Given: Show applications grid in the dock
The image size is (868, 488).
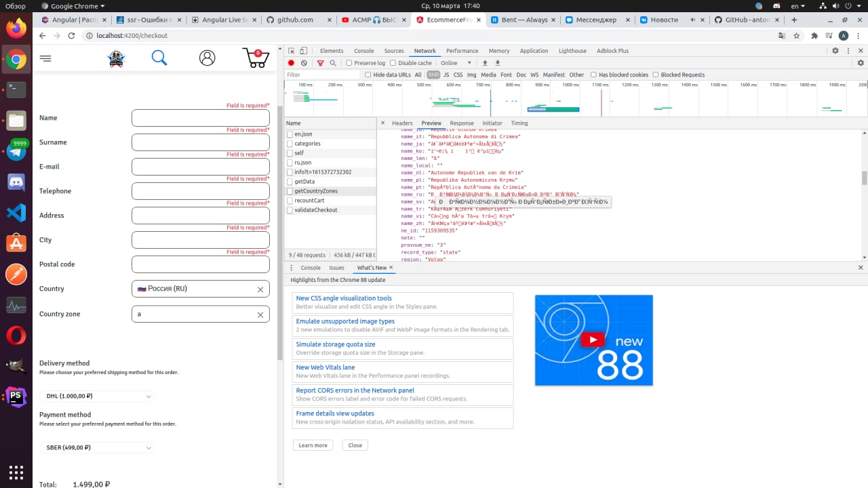Looking at the screenshot, I should click(x=16, y=472).
